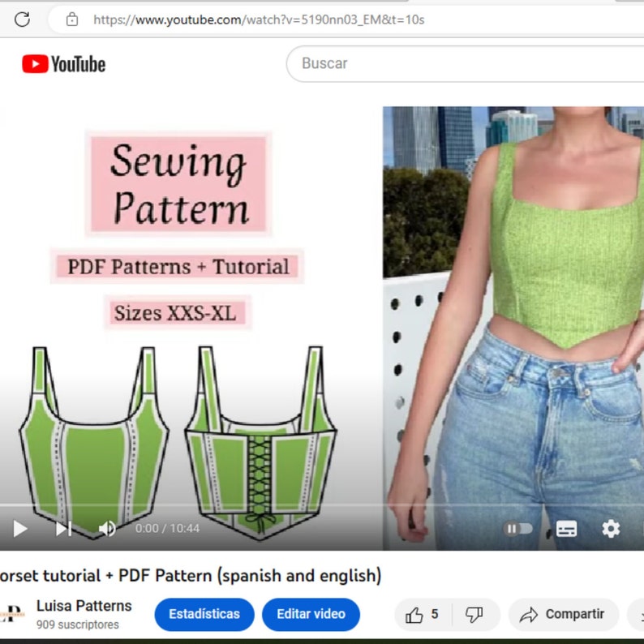644x644 pixels.
Task: Open Luisa Patterns channel name
Action: point(84,606)
